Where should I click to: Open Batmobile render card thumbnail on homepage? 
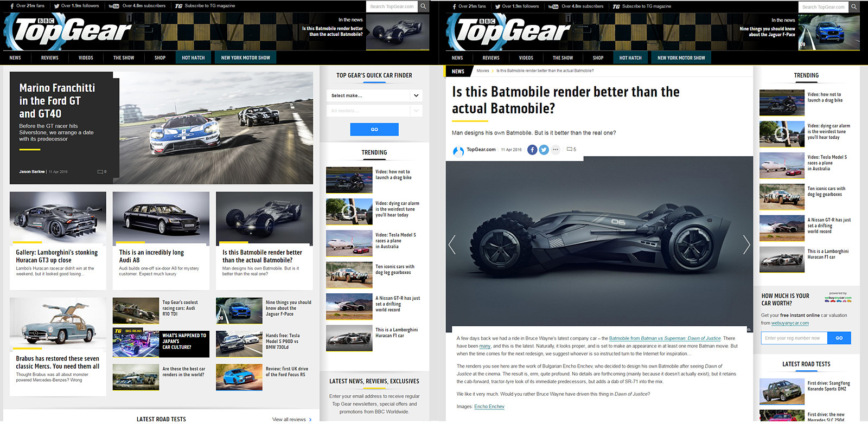pos(264,217)
